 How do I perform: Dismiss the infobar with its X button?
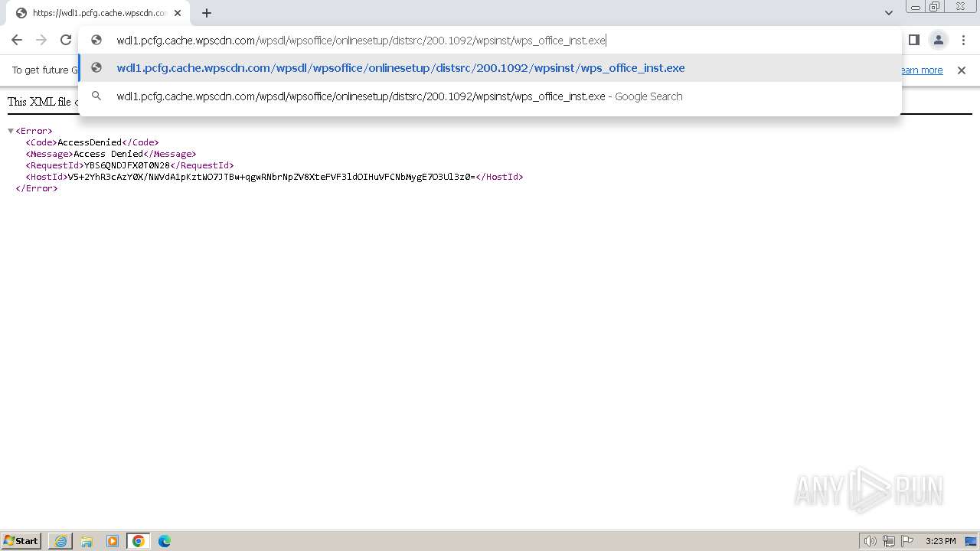962,70
